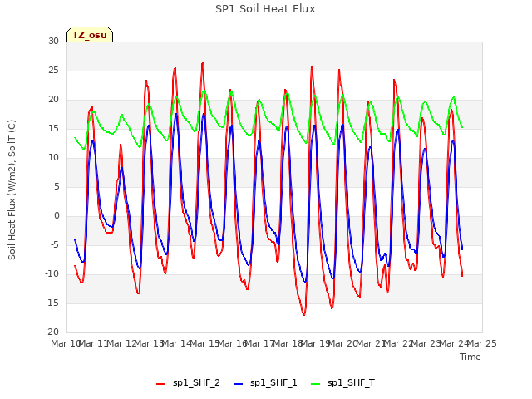Click the Mar 25 x-axis tick label

482,343
